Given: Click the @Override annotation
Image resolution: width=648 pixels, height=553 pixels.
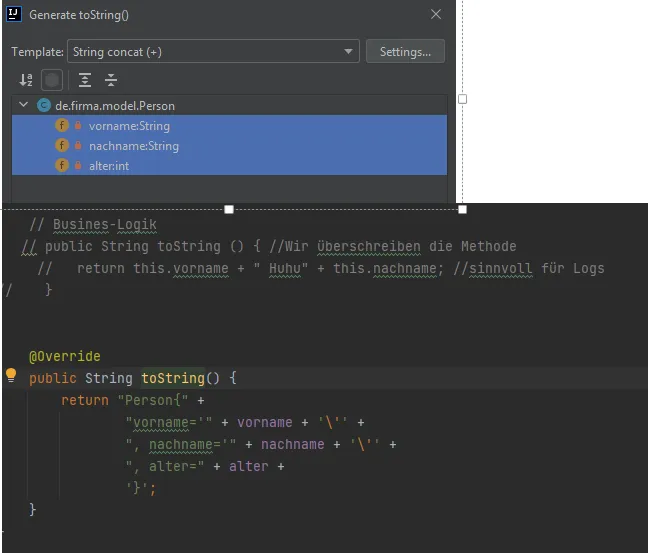Looking at the screenshot, I should (x=64, y=356).
